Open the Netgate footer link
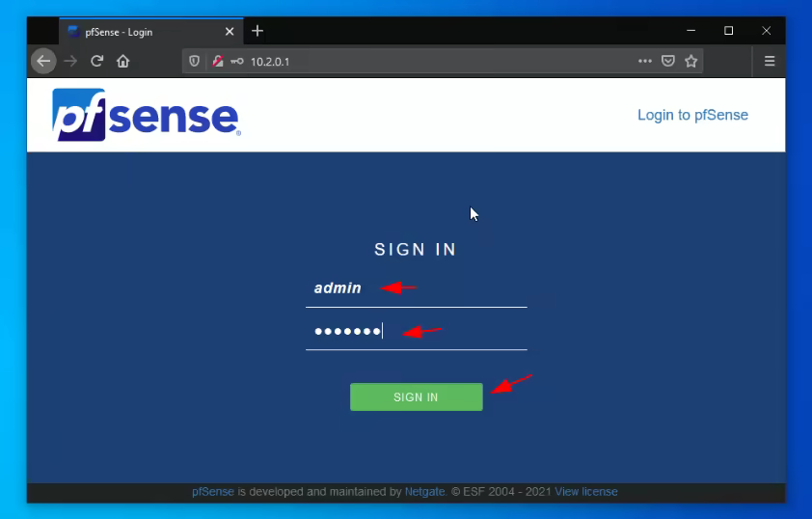 click(424, 492)
